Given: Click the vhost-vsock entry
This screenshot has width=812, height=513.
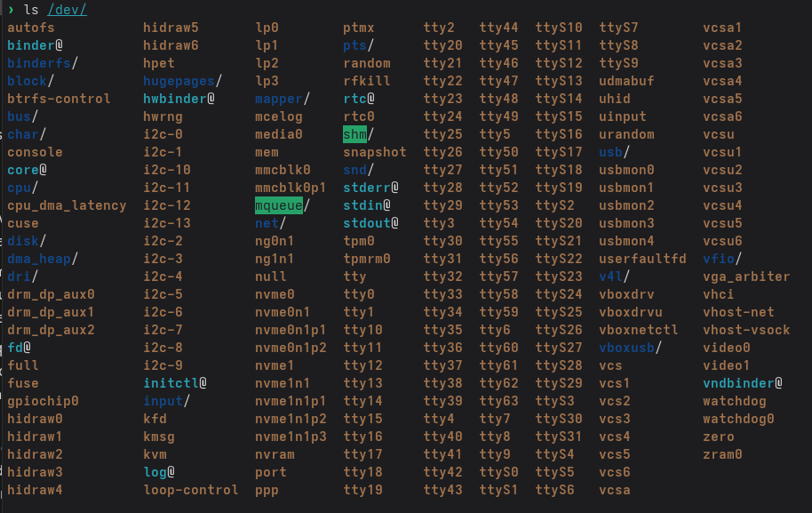Looking at the screenshot, I should pyautogui.click(x=746, y=330).
